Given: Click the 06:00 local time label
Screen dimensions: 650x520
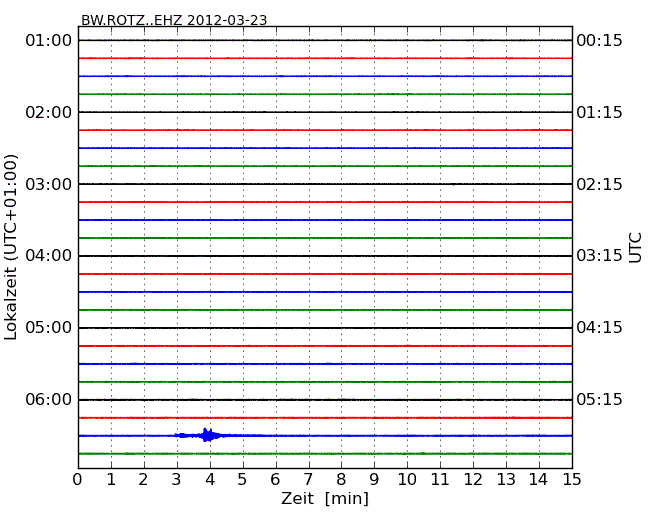Looking at the screenshot, I should (49, 399).
